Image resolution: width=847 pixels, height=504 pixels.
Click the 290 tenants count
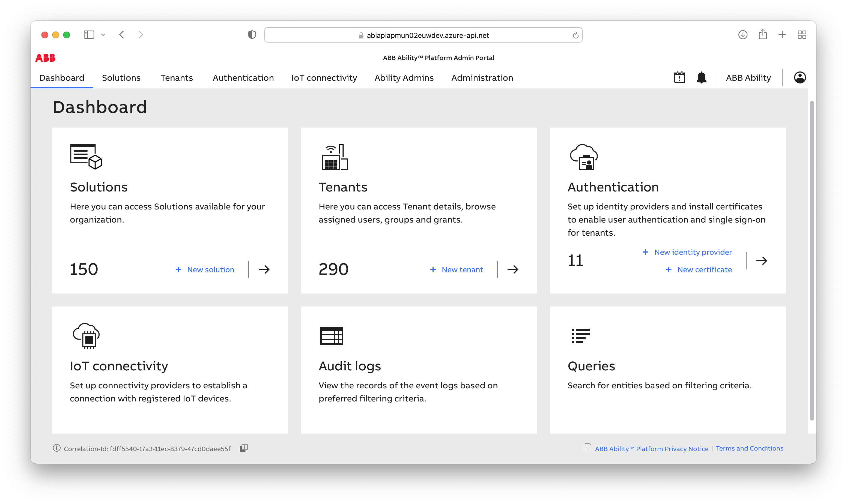pyautogui.click(x=333, y=269)
